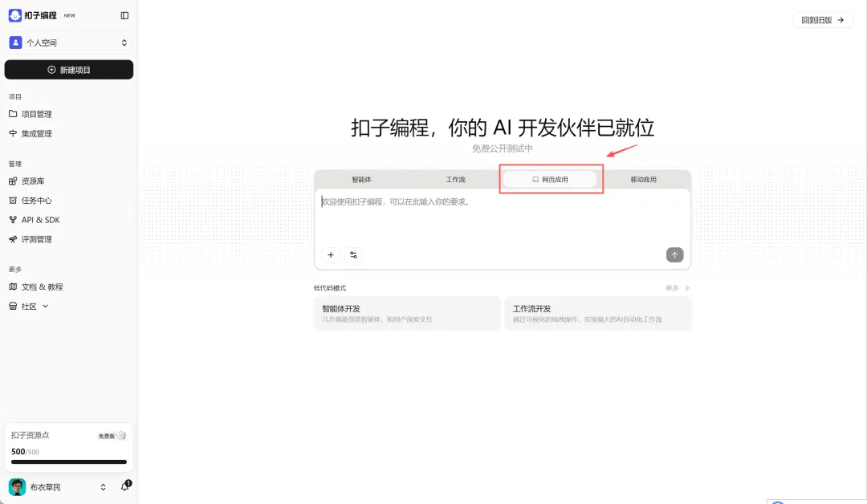Click the 500/500 resource points text
This screenshot has width=867, height=504.
click(x=26, y=452)
